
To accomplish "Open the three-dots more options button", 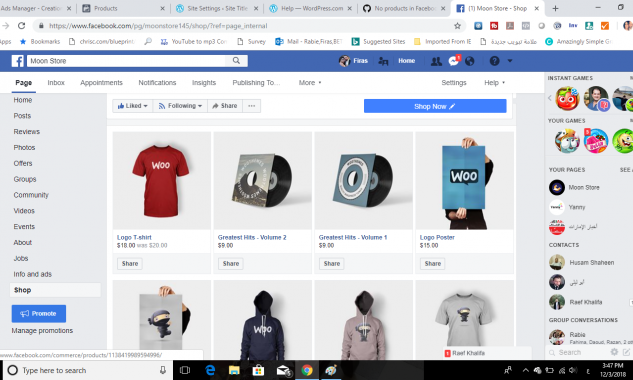I will 252,106.
